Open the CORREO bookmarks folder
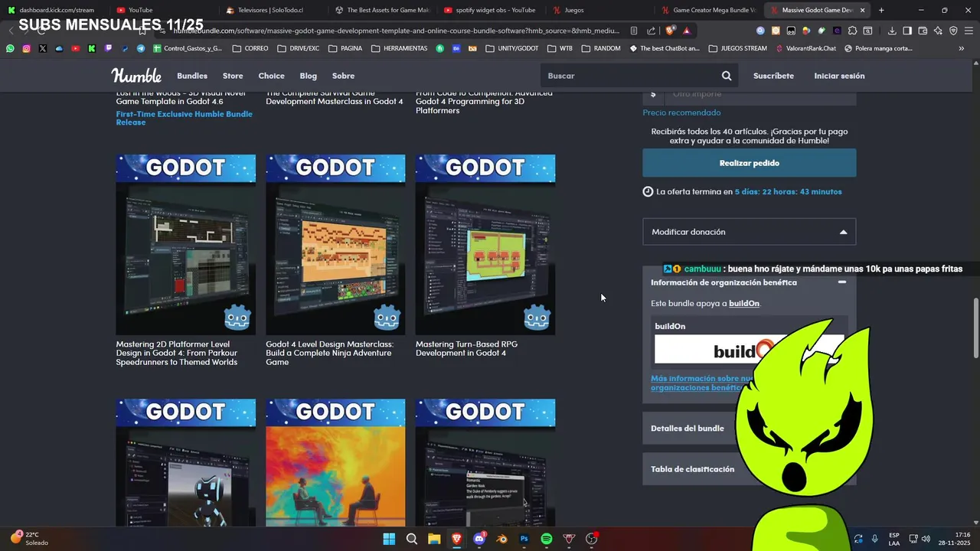980x551 pixels. pos(250,48)
